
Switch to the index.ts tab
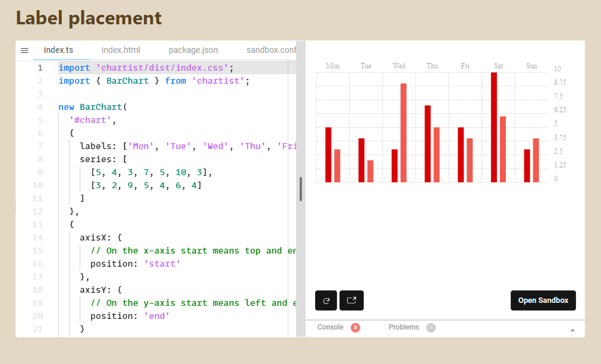tap(59, 50)
